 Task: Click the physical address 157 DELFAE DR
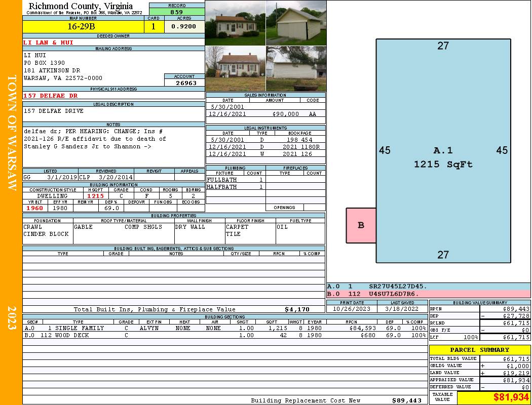point(51,96)
